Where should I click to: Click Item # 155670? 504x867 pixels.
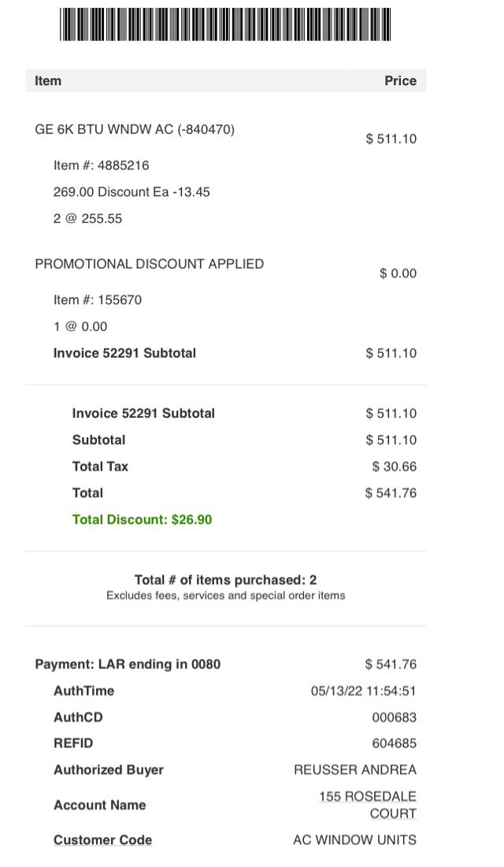click(x=98, y=300)
